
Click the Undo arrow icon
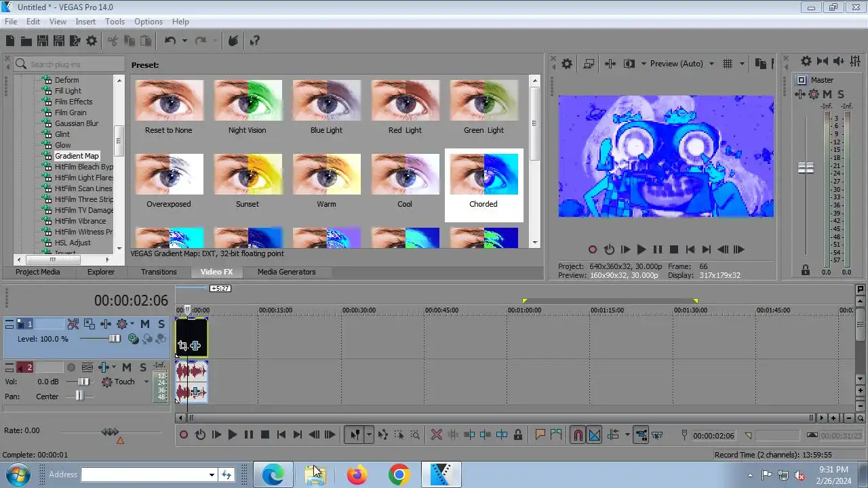pos(170,41)
